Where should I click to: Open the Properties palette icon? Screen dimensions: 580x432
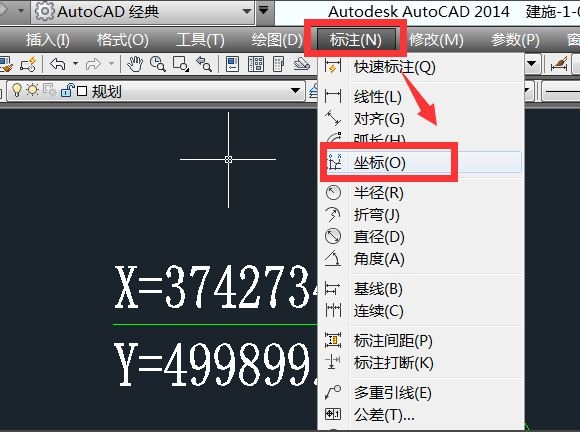click(x=232, y=64)
